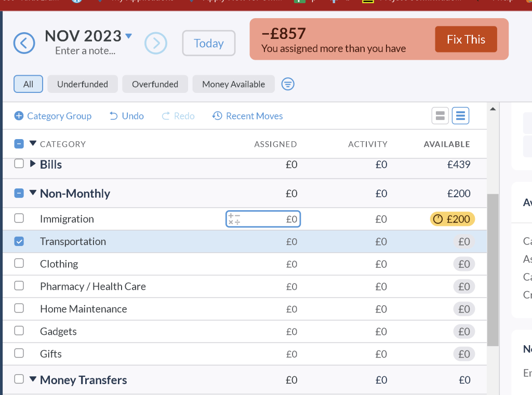
Task: Click the Clothing assigned £0 cell
Action: click(x=291, y=264)
